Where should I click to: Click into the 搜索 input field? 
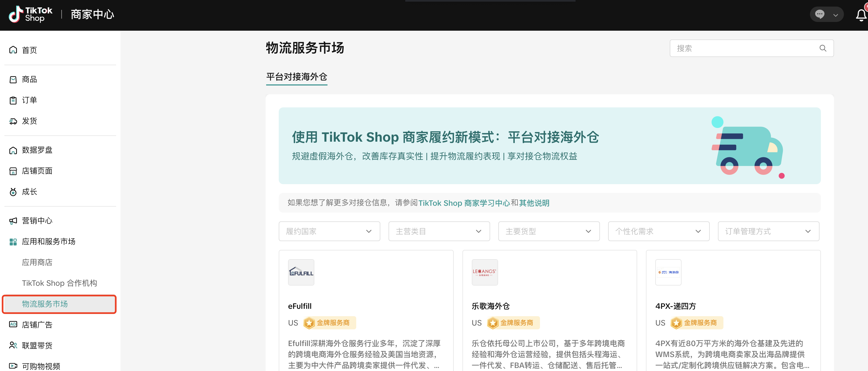click(741, 48)
